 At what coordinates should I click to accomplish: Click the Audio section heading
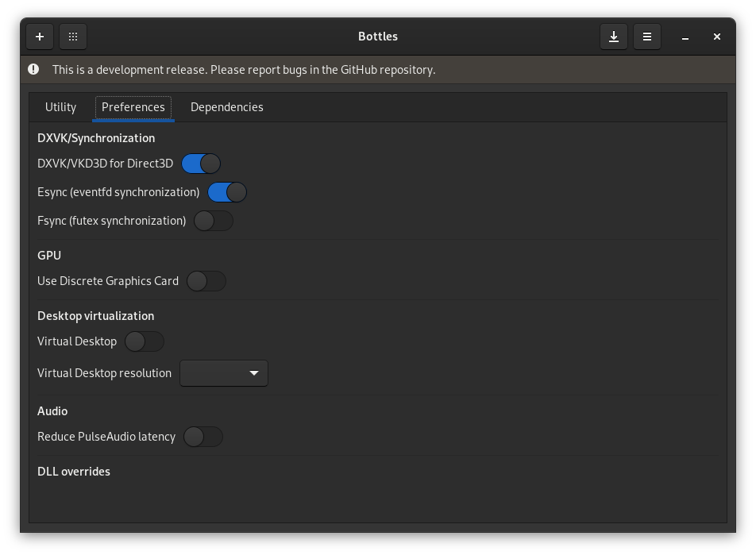pos(52,411)
